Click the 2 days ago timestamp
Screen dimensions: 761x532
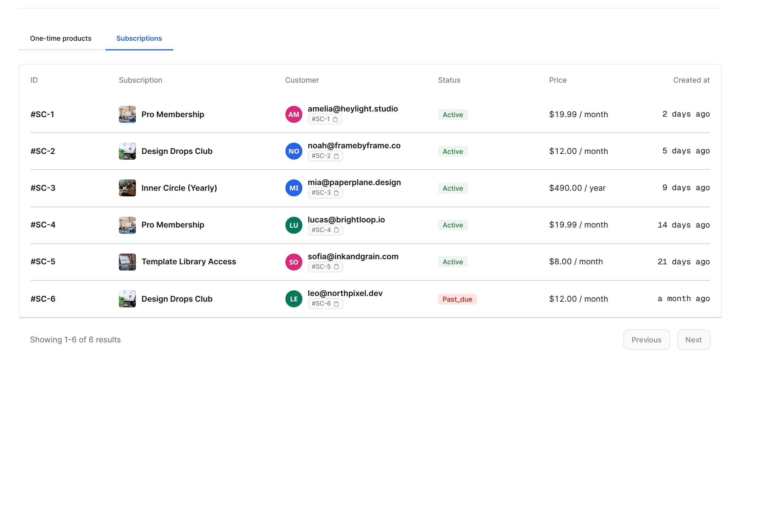coord(686,114)
